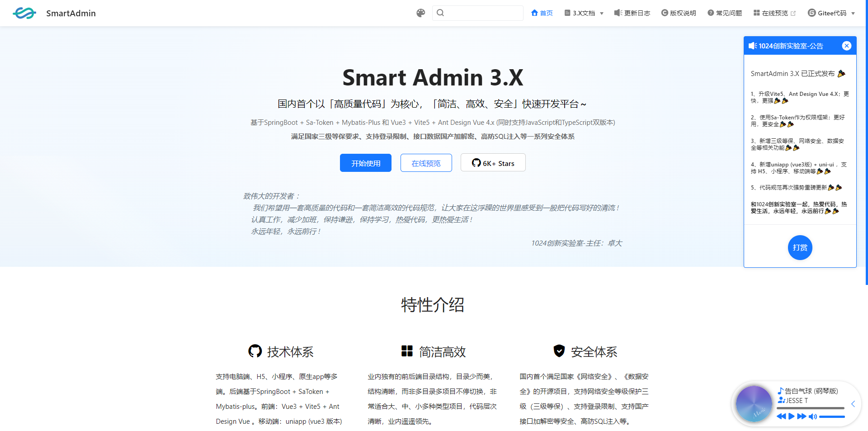Mute the music player volume icon
Screen dimensions: 868x431
pyautogui.click(x=813, y=417)
